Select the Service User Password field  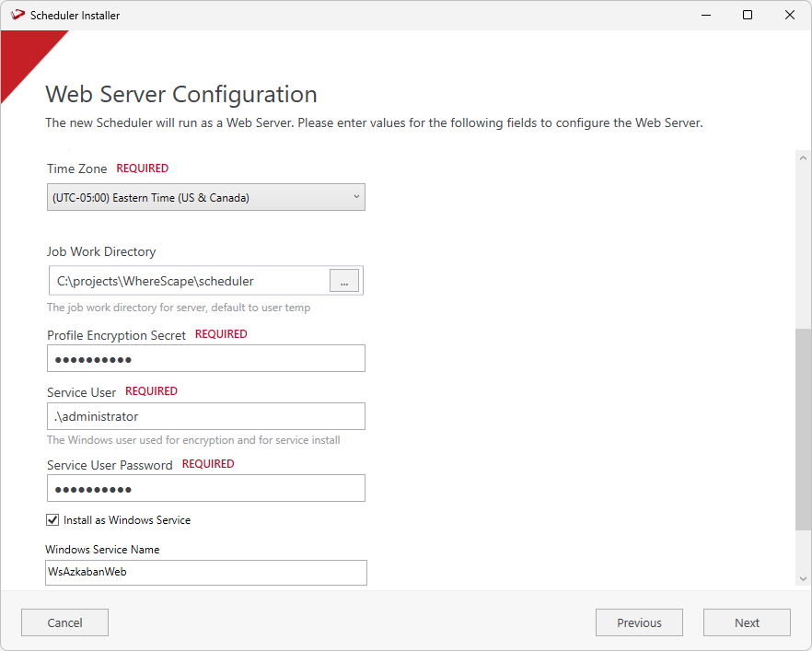(x=206, y=488)
